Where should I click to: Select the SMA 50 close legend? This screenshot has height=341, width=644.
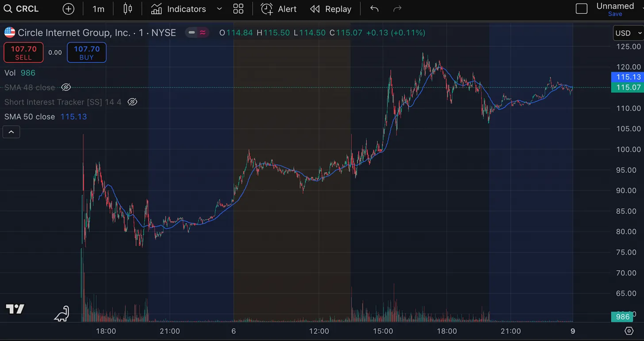(46, 117)
